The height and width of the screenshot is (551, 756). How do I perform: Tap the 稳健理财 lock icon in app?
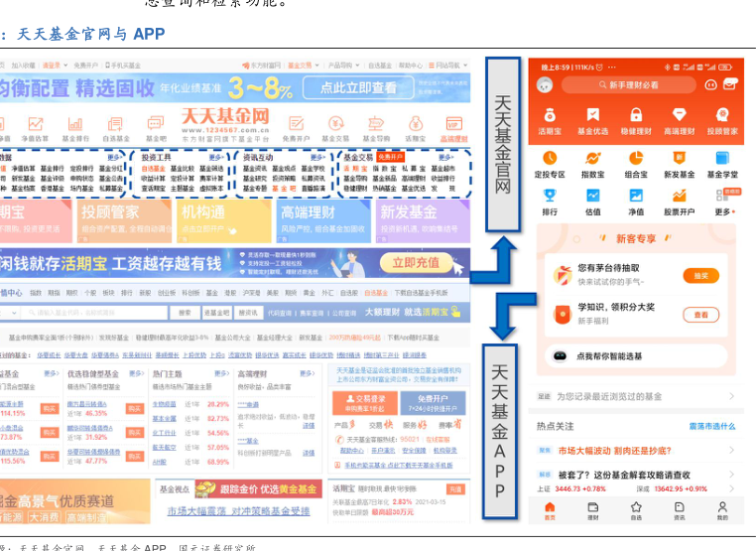click(x=636, y=115)
